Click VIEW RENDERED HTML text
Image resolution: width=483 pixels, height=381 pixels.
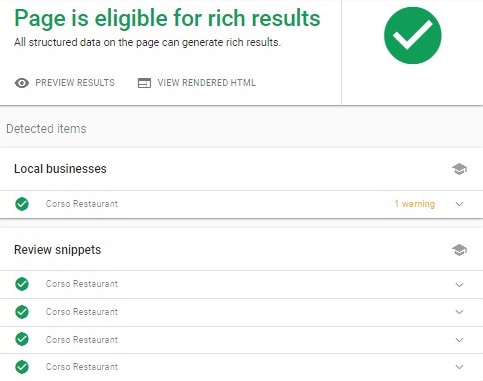click(207, 83)
